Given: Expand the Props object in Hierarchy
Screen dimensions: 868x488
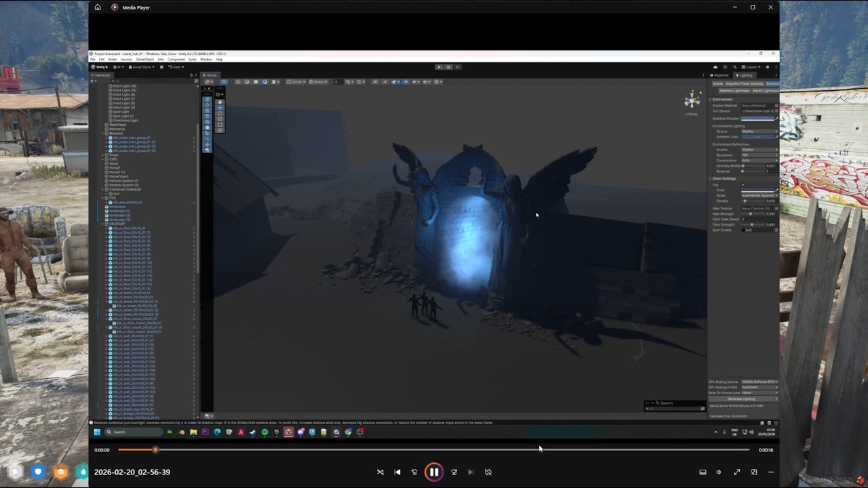Looking at the screenshot, I should [x=102, y=155].
